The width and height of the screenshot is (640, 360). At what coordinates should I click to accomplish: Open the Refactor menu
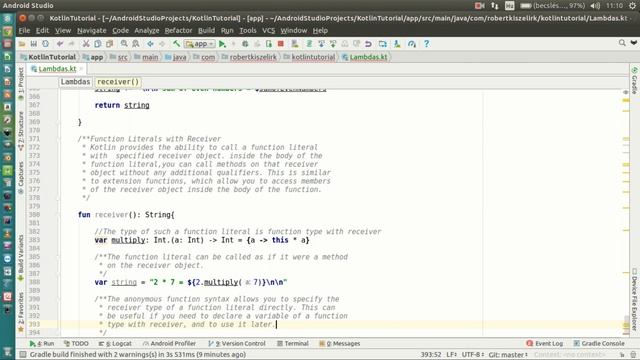tap(178, 31)
